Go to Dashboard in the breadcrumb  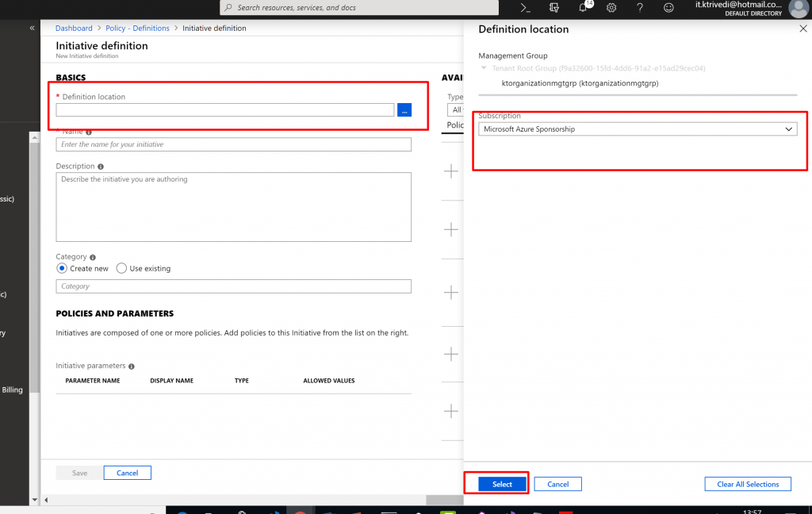click(x=74, y=28)
